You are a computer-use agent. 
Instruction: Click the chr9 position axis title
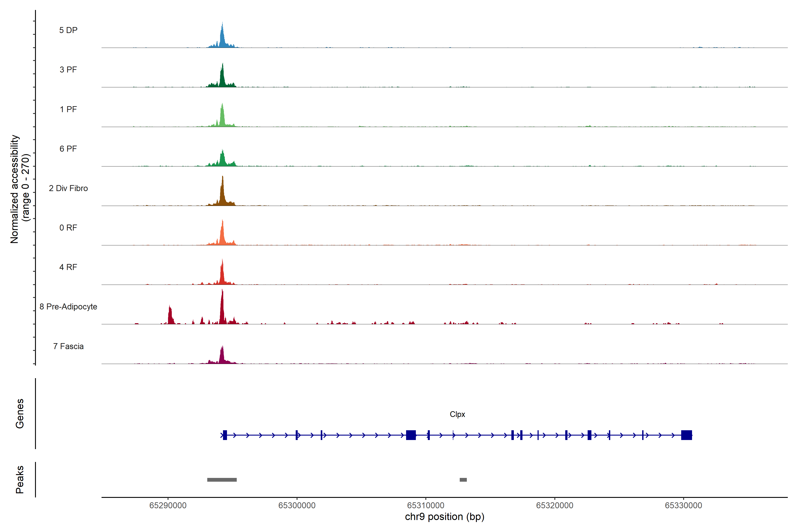pyautogui.click(x=444, y=517)
